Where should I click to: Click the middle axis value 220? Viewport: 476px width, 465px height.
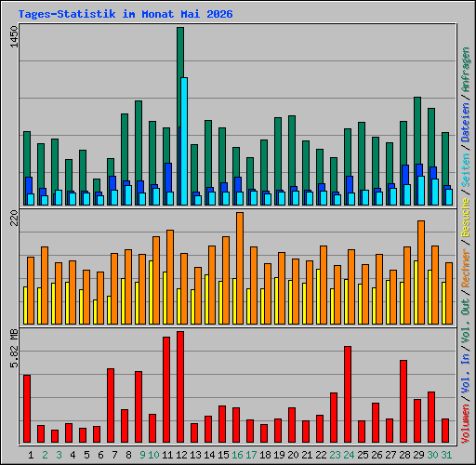[14, 218]
